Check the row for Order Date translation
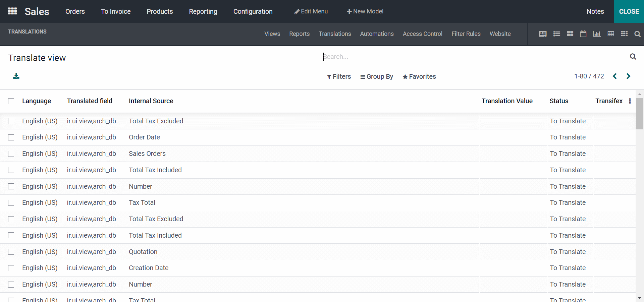Screen dimensions: 644x302 tap(11, 137)
